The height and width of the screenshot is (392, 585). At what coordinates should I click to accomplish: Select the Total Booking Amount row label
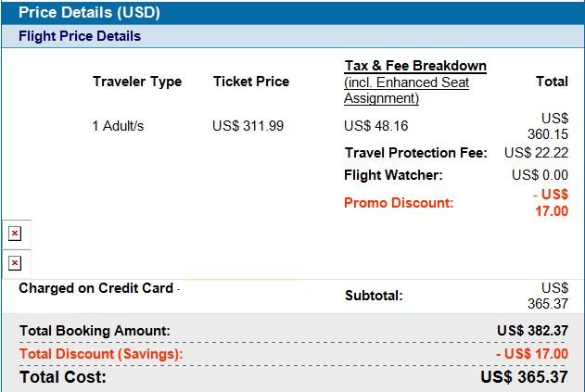pyautogui.click(x=95, y=331)
